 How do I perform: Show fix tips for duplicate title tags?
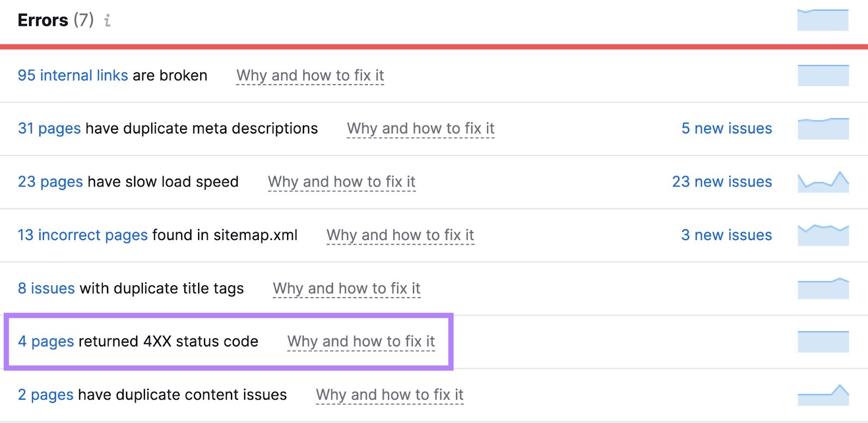pyautogui.click(x=347, y=288)
